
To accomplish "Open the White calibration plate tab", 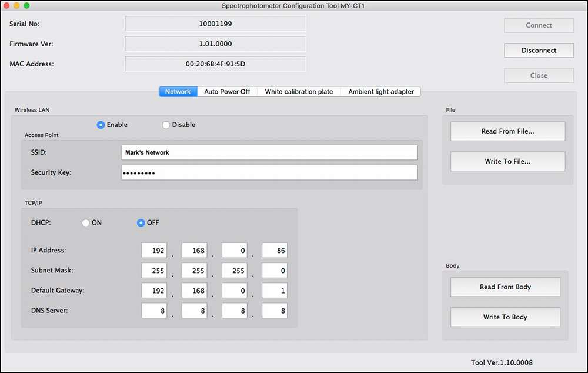I will click(299, 92).
